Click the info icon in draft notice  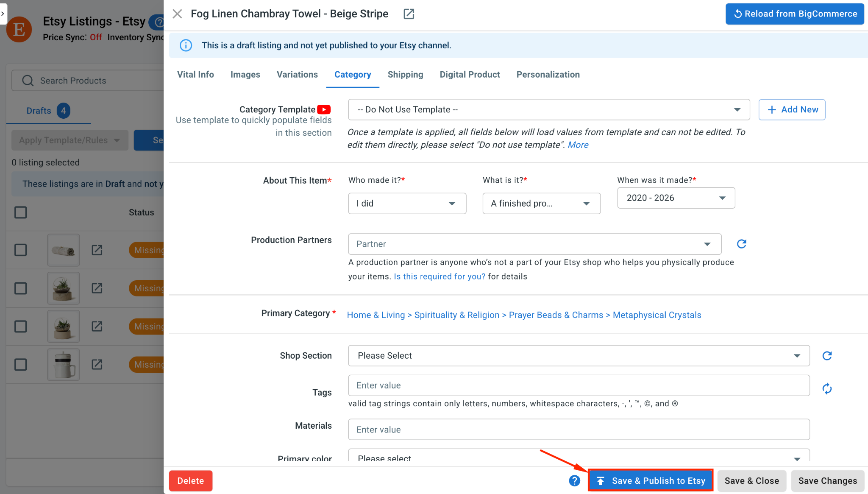pyautogui.click(x=186, y=45)
